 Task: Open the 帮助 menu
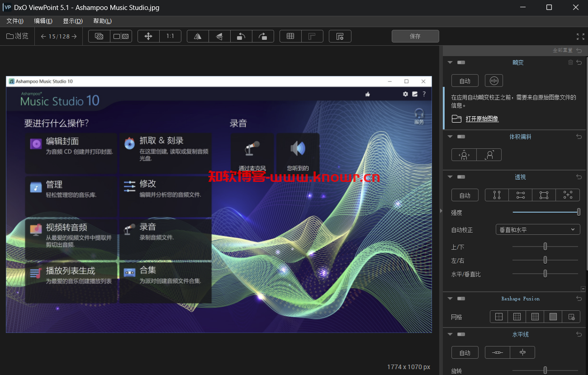click(x=102, y=21)
